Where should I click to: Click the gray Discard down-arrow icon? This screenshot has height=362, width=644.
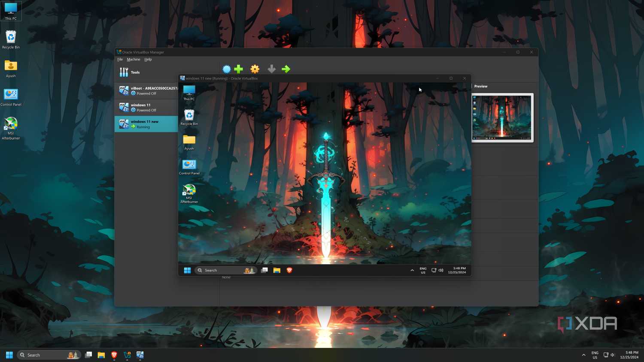click(x=271, y=69)
